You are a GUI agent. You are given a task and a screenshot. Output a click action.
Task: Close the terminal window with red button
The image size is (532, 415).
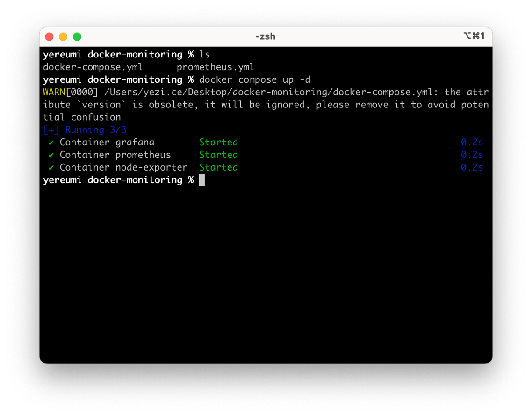49,36
